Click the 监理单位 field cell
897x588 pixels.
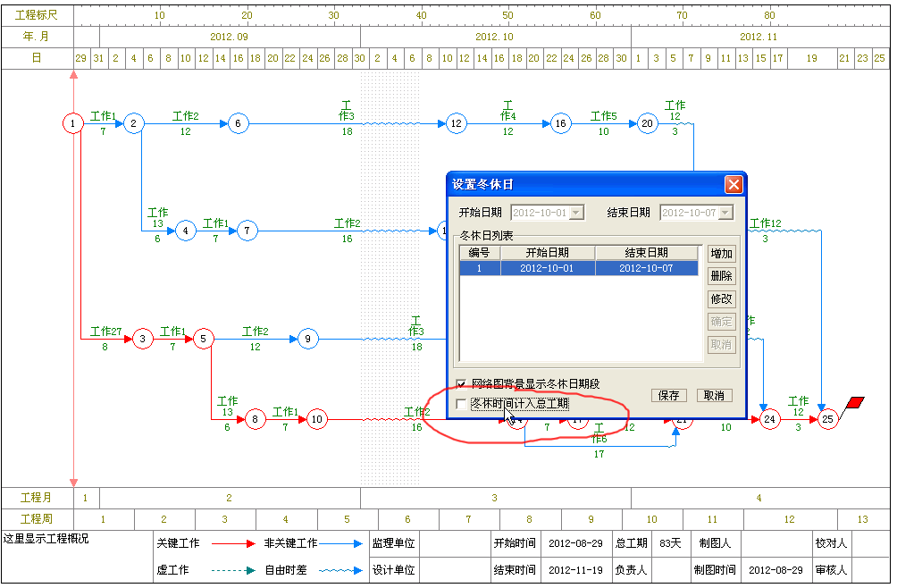[456, 543]
